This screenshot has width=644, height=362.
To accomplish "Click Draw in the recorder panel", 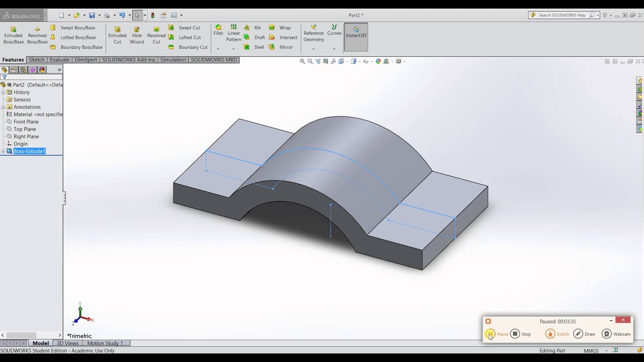I will point(585,334).
